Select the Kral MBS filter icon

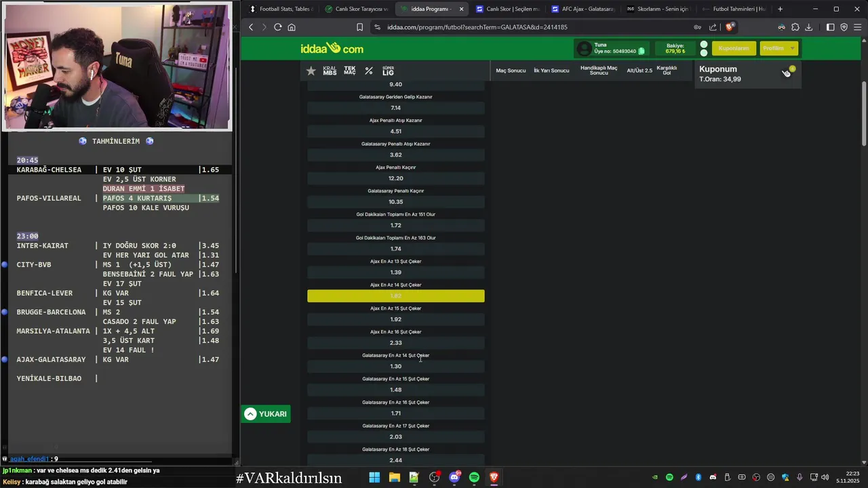[330, 70]
